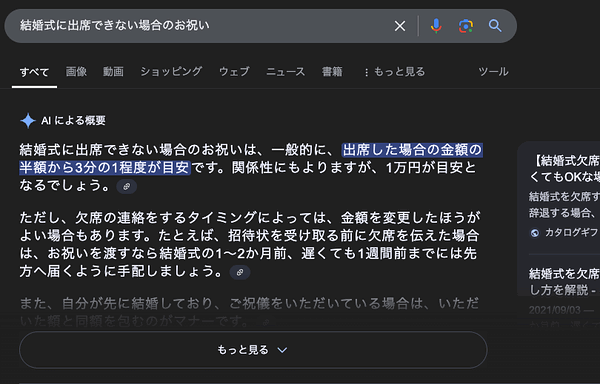Open the ウェブ tab
The height and width of the screenshot is (384, 600).
234,72
